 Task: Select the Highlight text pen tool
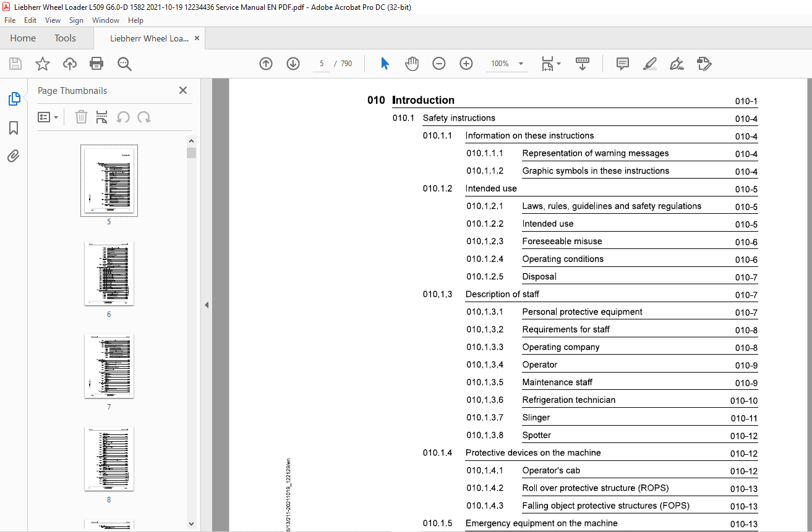click(x=650, y=64)
